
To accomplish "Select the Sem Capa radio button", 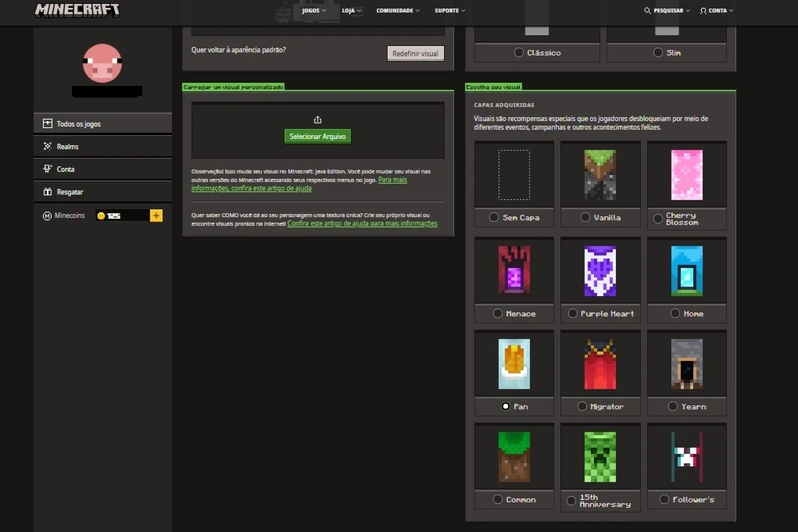I will click(494, 217).
